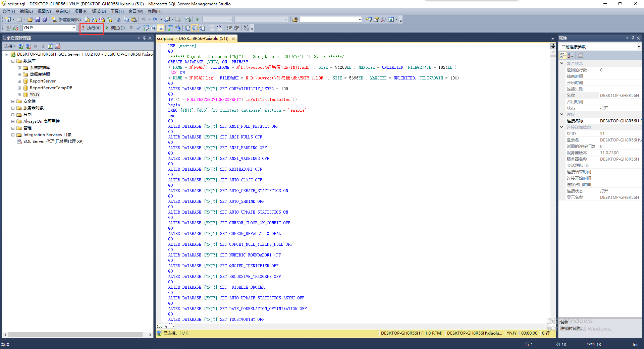Open the Object Explorer filter icon
644x349 pixels.
43,46
